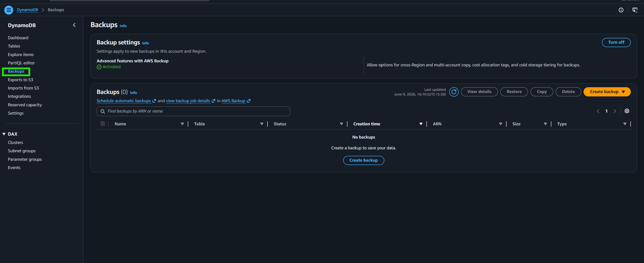Viewport: 644px width, 263px height.
Task: Click the search magnifier icon in backups filter
Action: (103, 111)
